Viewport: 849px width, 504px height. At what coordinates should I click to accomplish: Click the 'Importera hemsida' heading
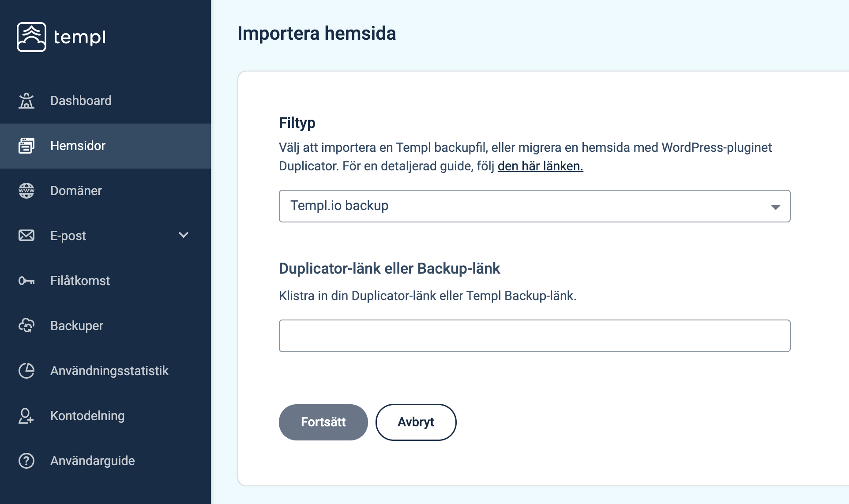[316, 34]
